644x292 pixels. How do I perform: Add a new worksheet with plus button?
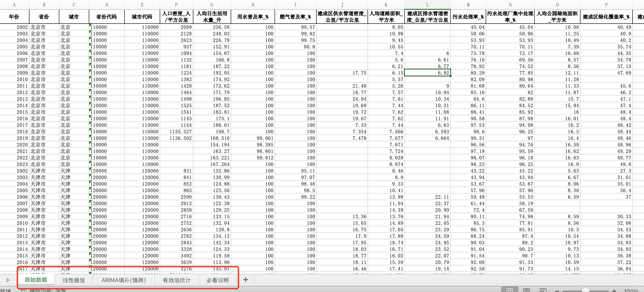click(x=245, y=280)
